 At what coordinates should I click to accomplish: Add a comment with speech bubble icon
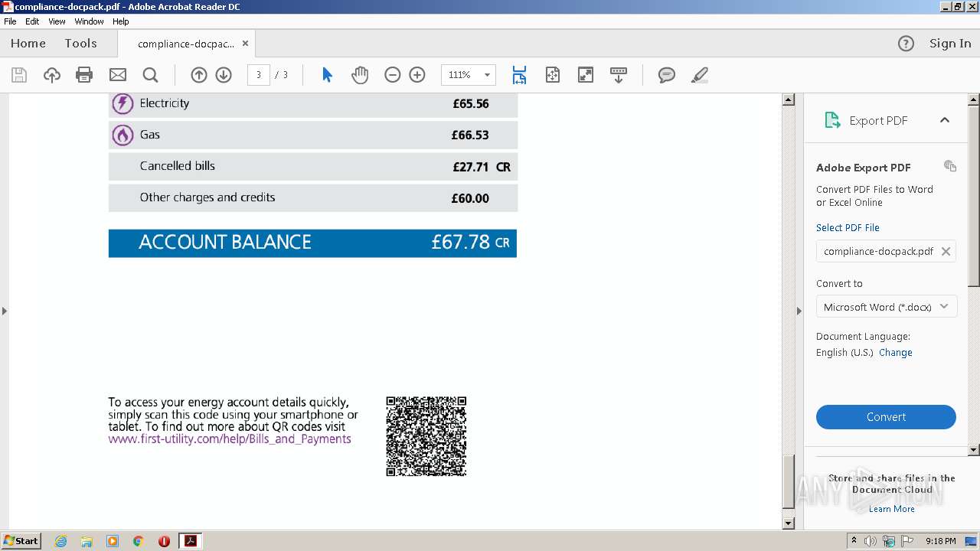click(667, 75)
